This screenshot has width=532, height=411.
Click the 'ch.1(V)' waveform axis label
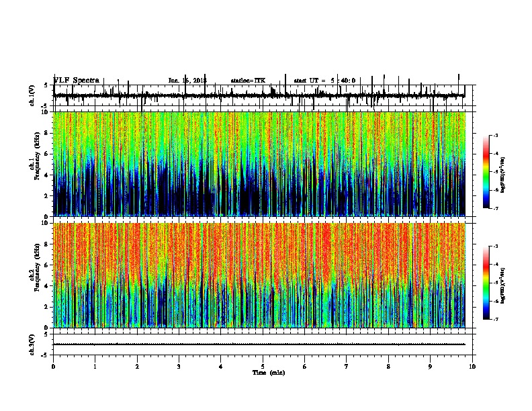point(32,95)
